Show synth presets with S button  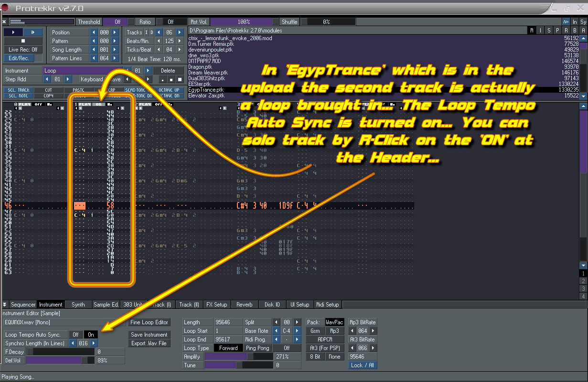click(x=549, y=31)
